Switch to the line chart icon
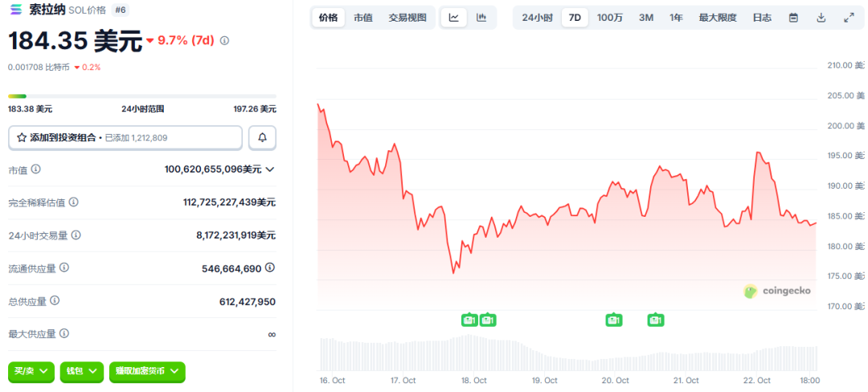This screenshot has height=392, width=868. [454, 18]
